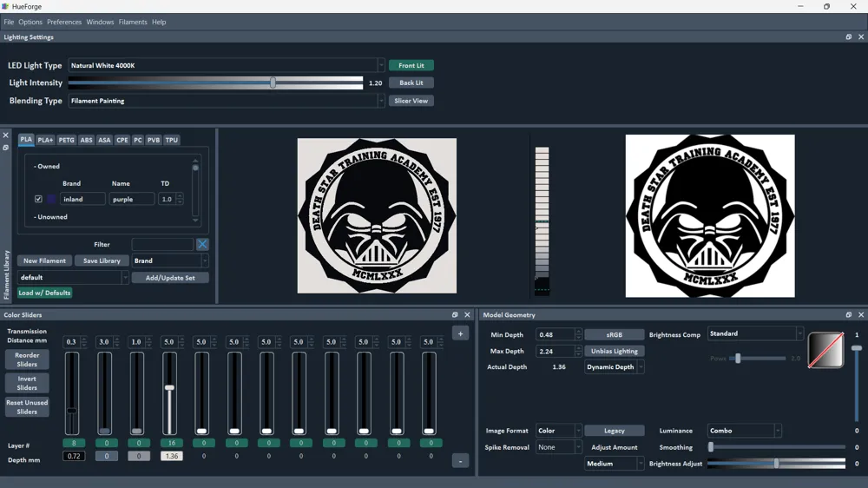The width and height of the screenshot is (868, 488).
Task: Select the ABS filament tab
Action: coord(86,140)
